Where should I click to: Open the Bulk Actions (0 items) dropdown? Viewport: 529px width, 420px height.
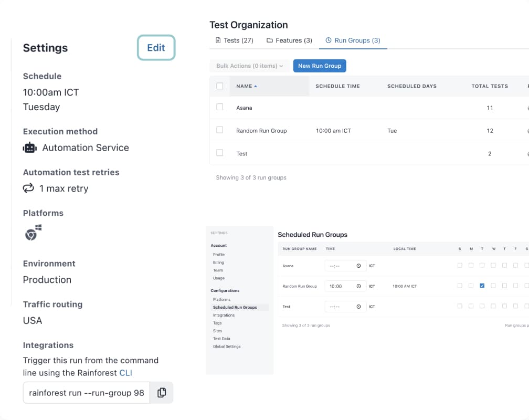250,66
